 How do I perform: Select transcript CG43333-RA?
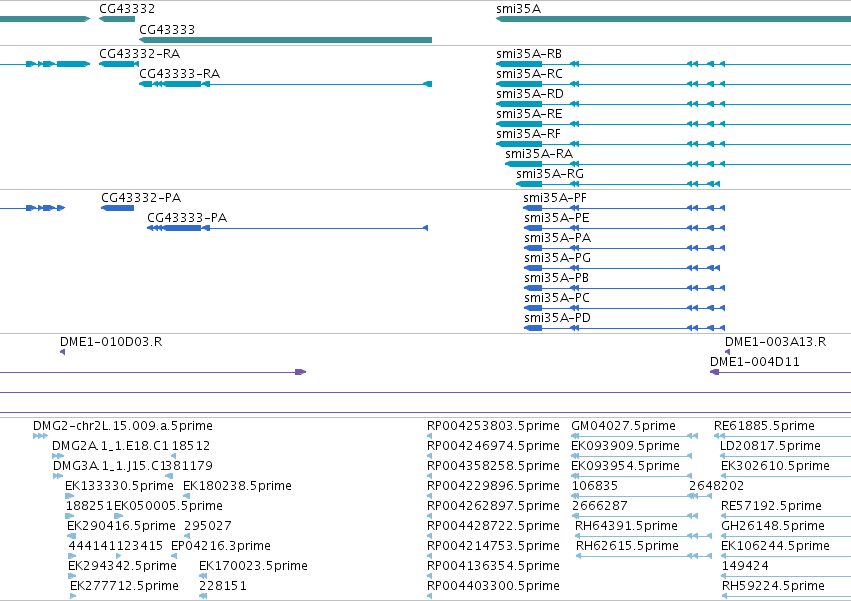click(x=179, y=74)
